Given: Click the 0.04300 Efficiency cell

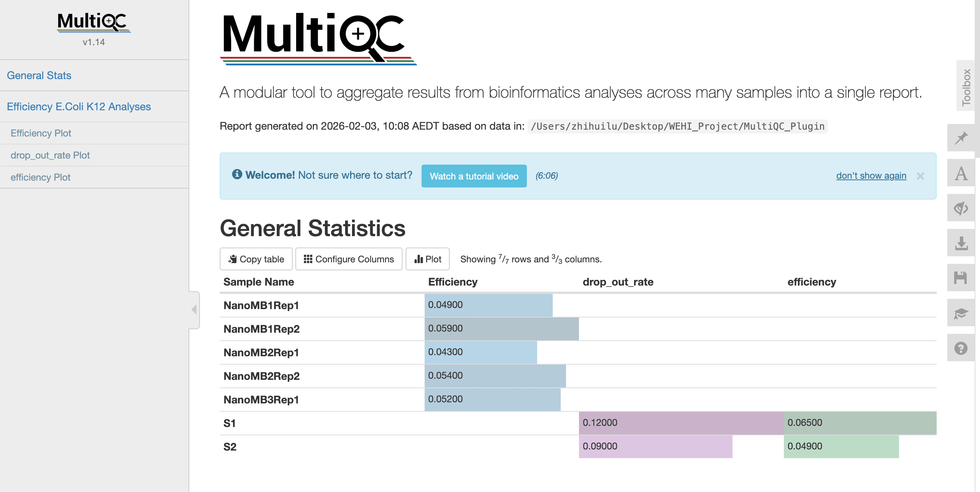Looking at the screenshot, I should click(501, 352).
